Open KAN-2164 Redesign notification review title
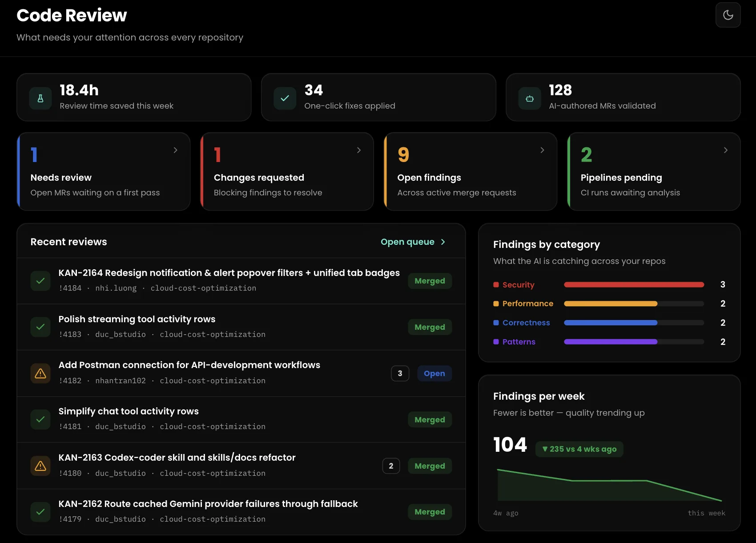This screenshot has width=756, height=543. pos(229,273)
